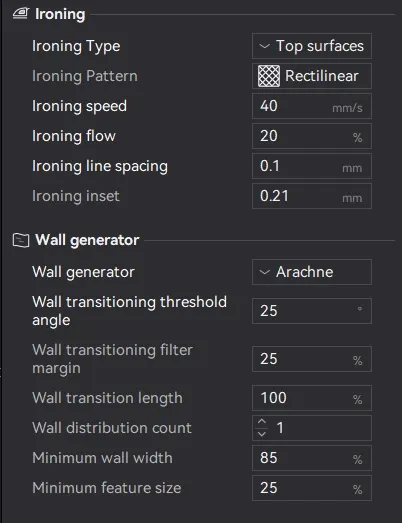Open the Wall generator Arachne dropdown
Viewport: 402px width, 523px height.
tap(312, 272)
